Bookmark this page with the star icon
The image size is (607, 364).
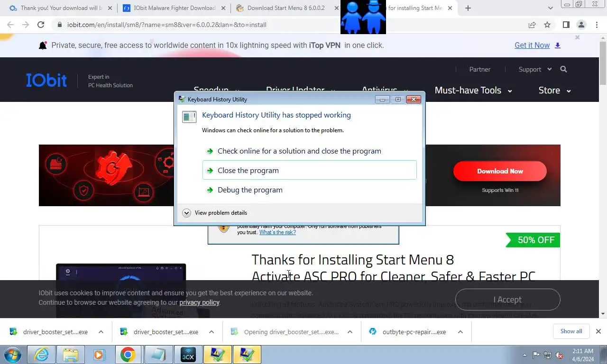[x=547, y=25]
